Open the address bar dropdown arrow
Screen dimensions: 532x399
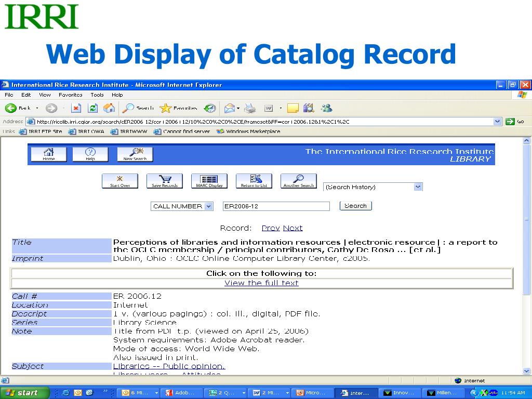click(x=497, y=121)
